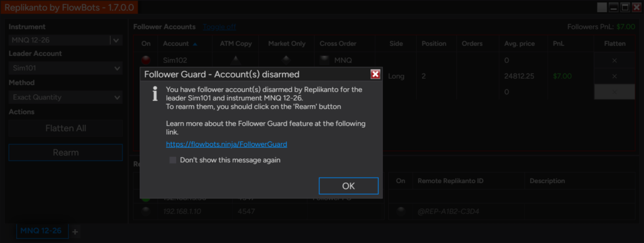Click the On column header in Follower Accounts
The image size is (644, 243).
[x=146, y=43]
